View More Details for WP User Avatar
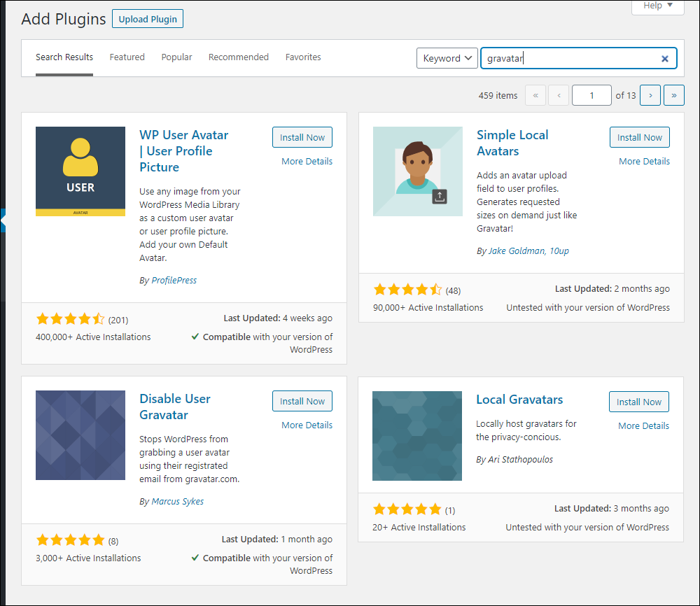Screen dimensions: 700x606 pos(307,161)
